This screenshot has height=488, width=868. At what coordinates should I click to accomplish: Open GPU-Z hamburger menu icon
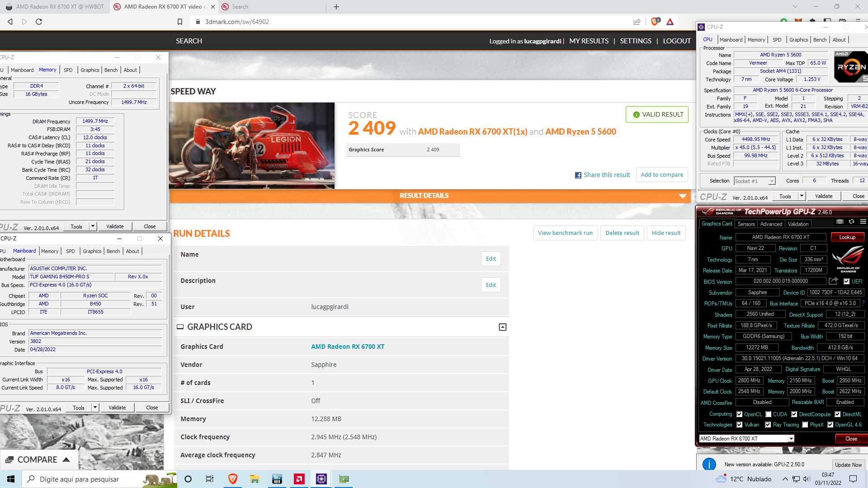[863, 222]
